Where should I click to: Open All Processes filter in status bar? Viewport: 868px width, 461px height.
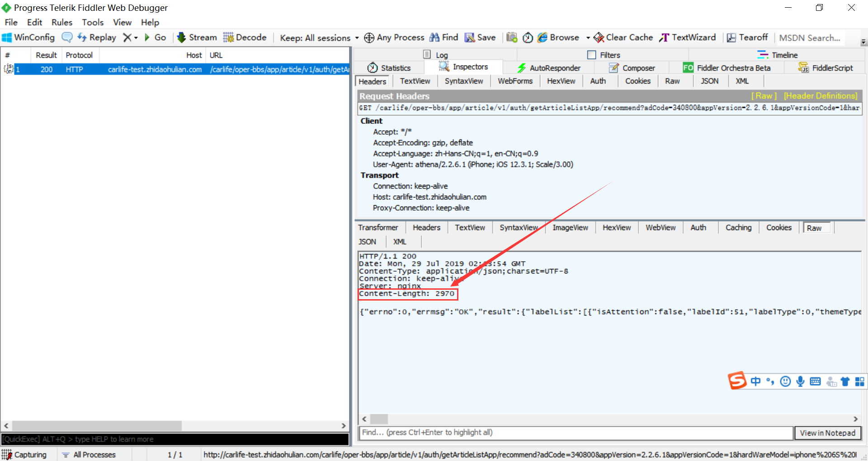pyautogui.click(x=89, y=455)
